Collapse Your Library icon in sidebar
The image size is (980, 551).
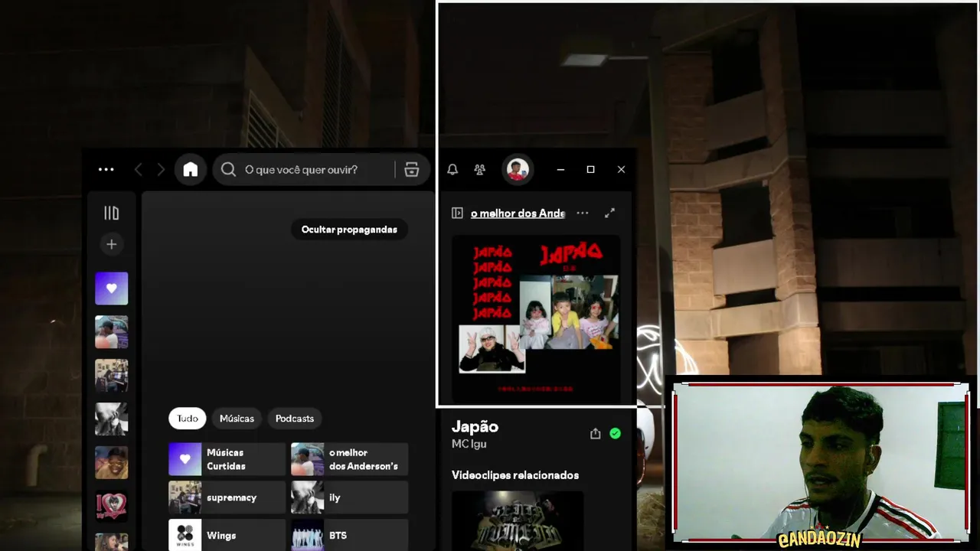[112, 214]
